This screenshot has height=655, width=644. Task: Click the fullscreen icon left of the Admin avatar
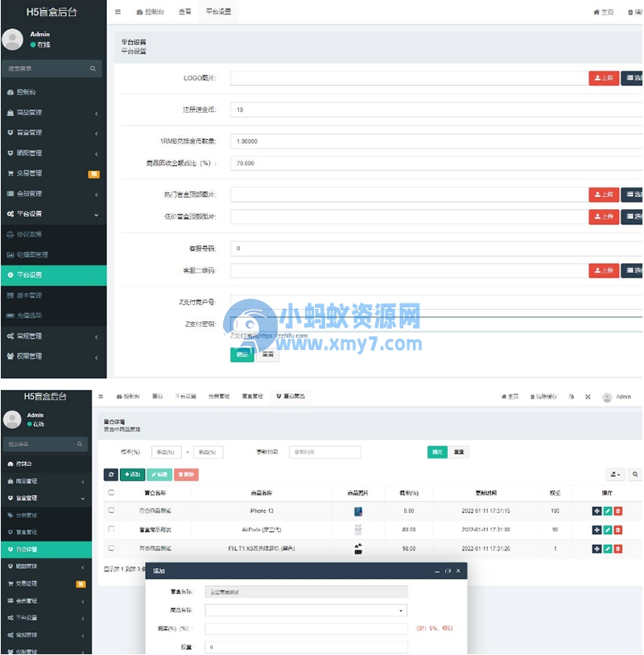pyautogui.click(x=588, y=397)
